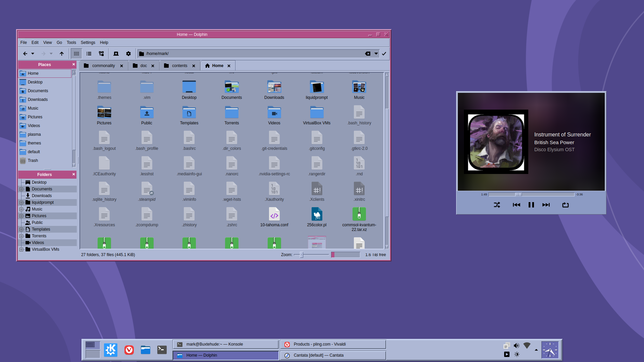Open the Dolphin settings gear icon
Image resolution: width=644 pixels, height=362 pixels.
point(128,54)
